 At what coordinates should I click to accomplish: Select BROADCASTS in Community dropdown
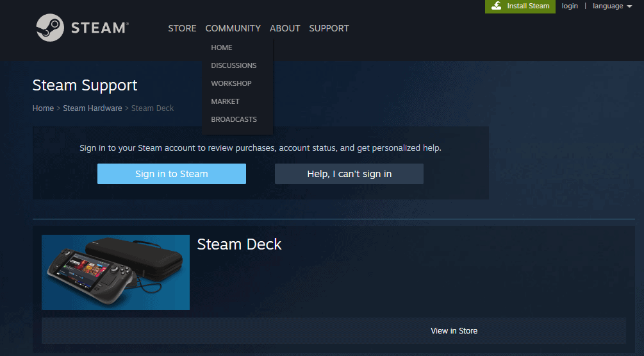pyautogui.click(x=234, y=119)
